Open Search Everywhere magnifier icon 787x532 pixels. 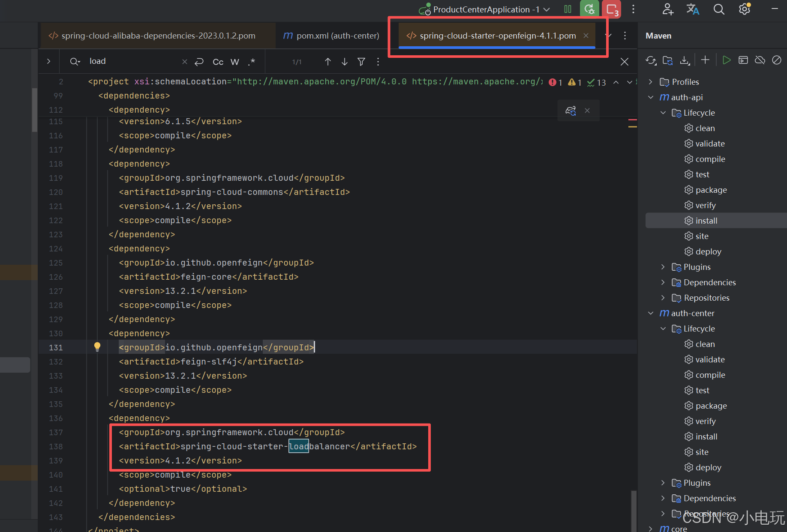pos(719,9)
